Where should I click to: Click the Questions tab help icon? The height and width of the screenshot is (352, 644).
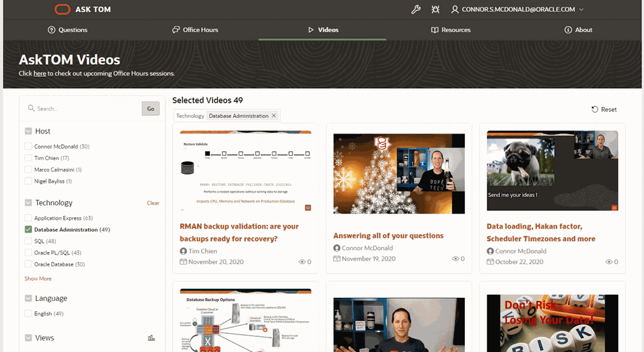(52, 30)
